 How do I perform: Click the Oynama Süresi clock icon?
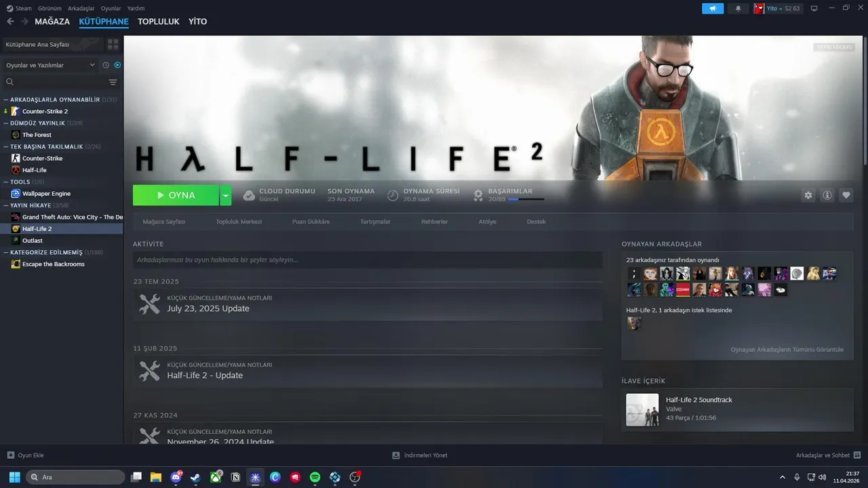[x=393, y=195]
